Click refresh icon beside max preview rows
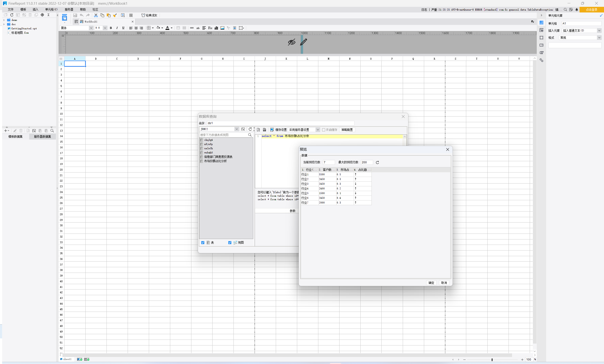 [377, 162]
